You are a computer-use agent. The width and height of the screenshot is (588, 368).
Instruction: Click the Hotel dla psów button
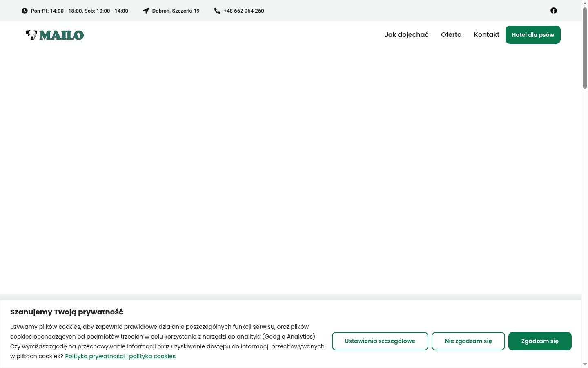(x=533, y=35)
